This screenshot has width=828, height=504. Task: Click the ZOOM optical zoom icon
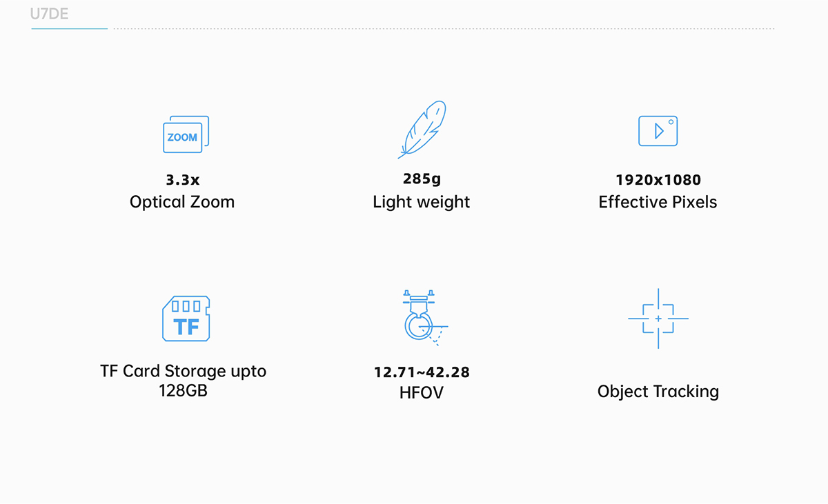185,134
